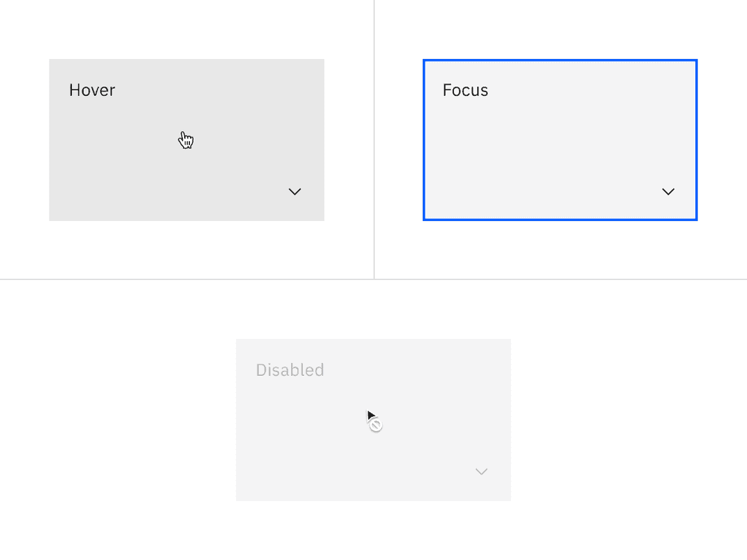Click the vertical divider between Hover and Focus
The width and height of the screenshot is (747, 560).
[374, 139]
